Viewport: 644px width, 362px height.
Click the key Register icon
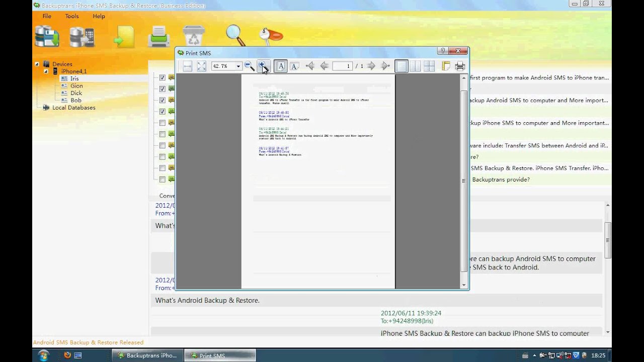click(271, 36)
